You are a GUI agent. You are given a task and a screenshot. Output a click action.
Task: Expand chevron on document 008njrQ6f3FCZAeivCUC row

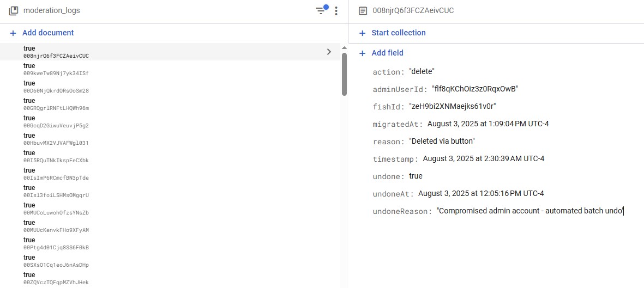pos(329,52)
